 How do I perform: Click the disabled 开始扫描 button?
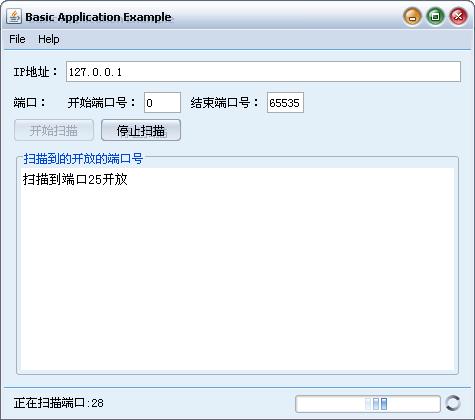click(x=54, y=130)
